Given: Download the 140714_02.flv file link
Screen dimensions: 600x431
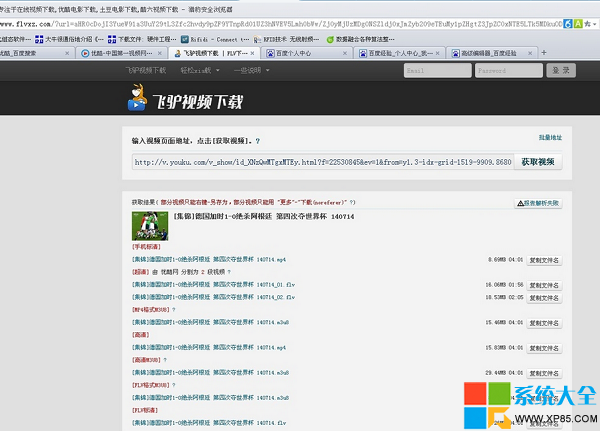Looking at the screenshot, I should (214, 297).
